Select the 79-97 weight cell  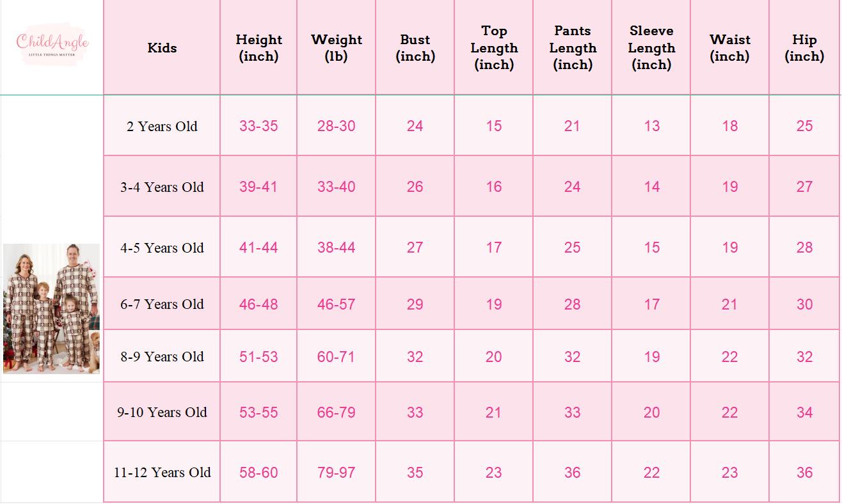pyautogui.click(x=337, y=472)
